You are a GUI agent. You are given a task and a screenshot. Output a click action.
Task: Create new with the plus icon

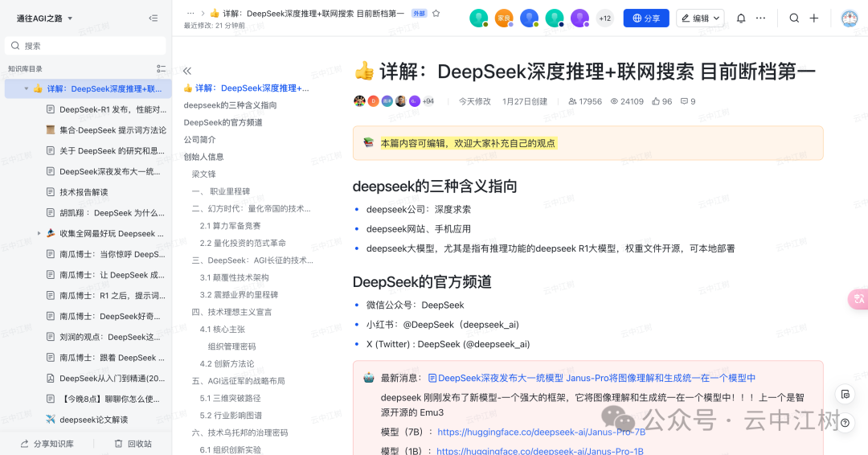[813, 18]
